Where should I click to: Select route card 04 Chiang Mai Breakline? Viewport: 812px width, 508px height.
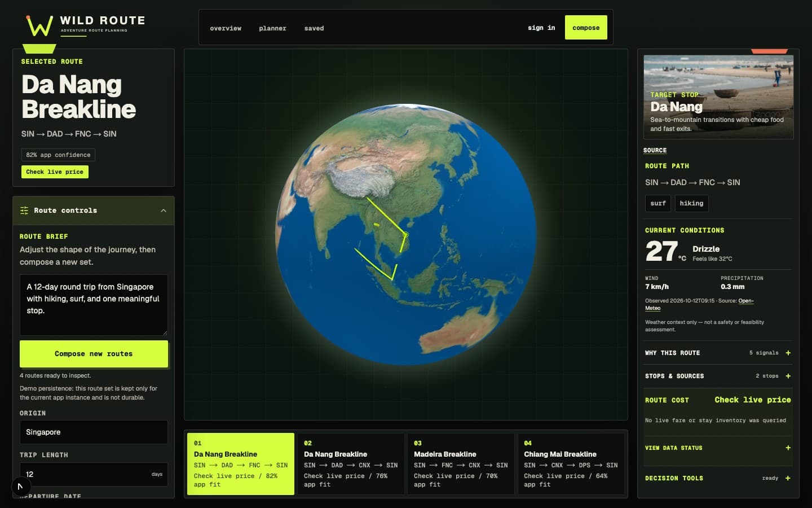(x=571, y=464)
